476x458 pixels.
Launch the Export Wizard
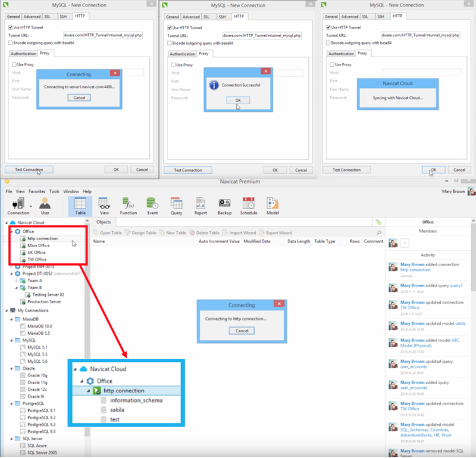(275, 233)
